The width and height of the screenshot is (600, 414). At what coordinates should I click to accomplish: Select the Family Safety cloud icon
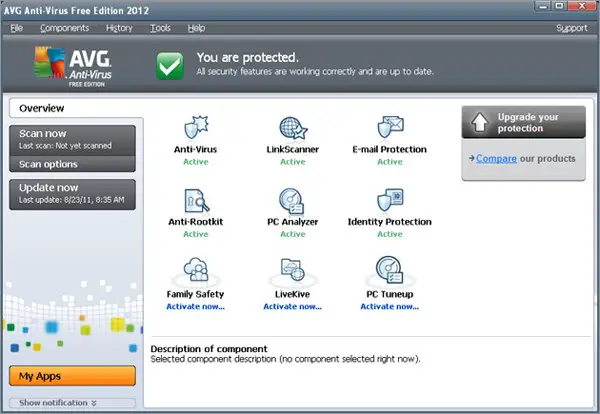[x=196, y=270]
